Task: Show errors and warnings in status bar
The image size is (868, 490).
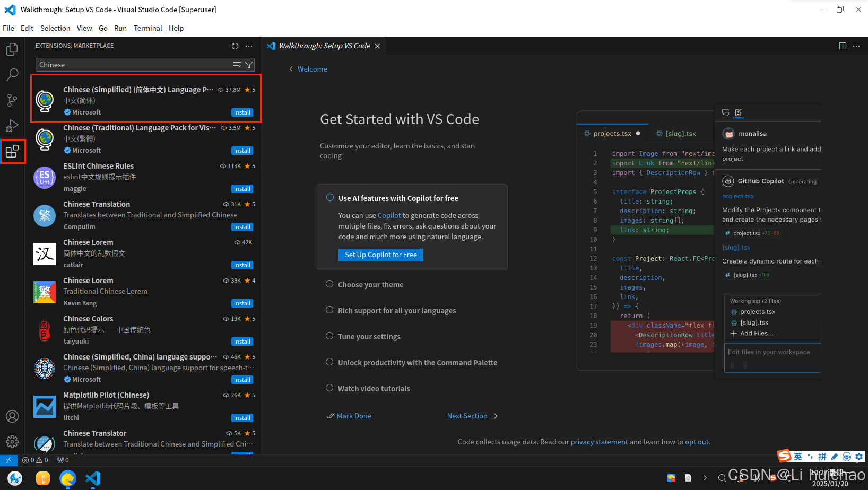Action: click(x=35, y=460)
